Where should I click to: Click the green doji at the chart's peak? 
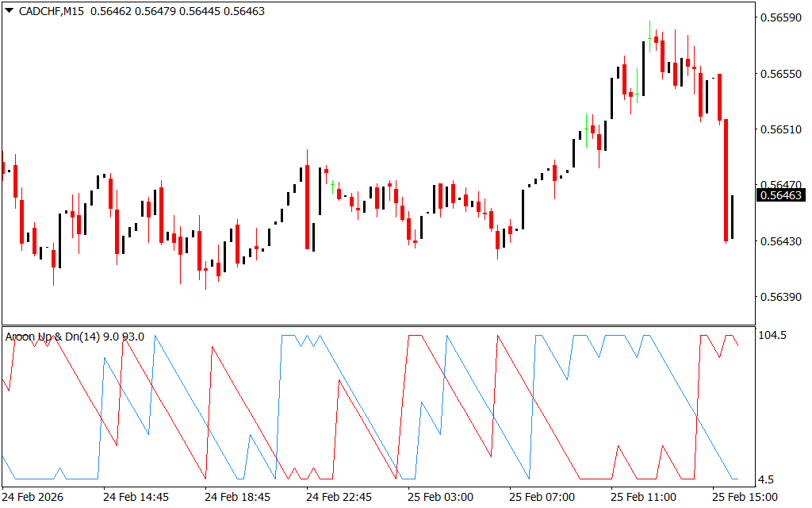649,38
